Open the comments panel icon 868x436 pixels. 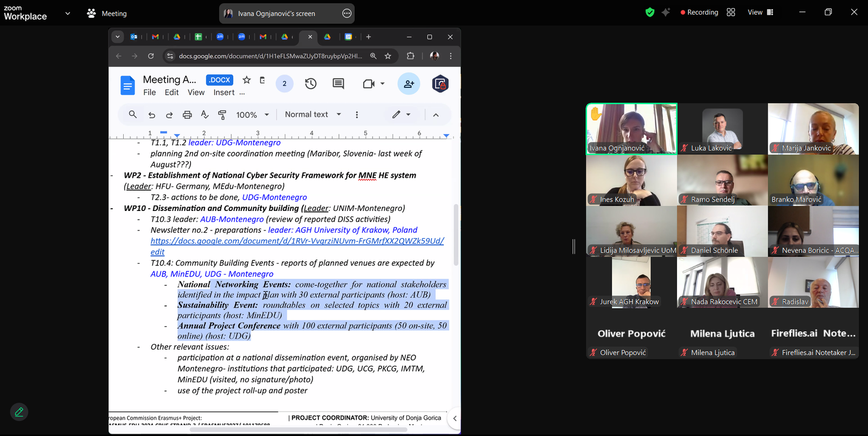pos(338,84)
